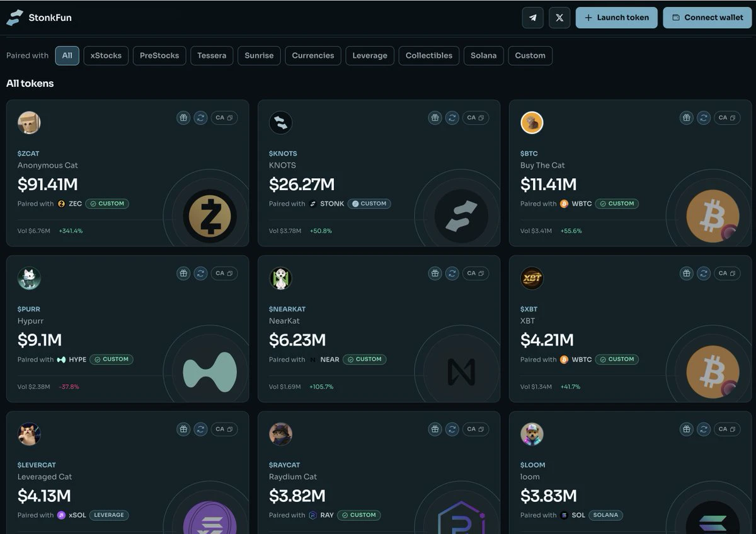Viewport: 756px width, 534px height.
Task: Click the swap icon on $NEARKAT card
Action: click(452, 273)
